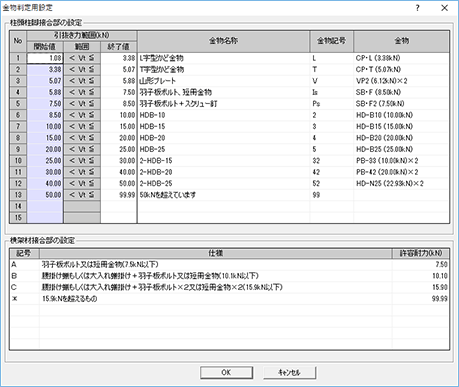Select hardware SB・F2 (7.50kN) cell

tap(401, 104)
